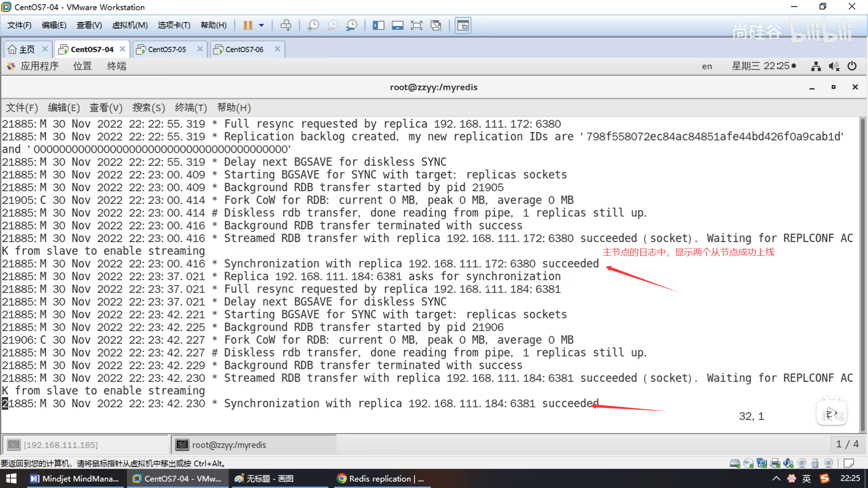Screen dimensions: 868x488
Task: Pause the virtual machine with pause icon
Action: click(247, 25)
